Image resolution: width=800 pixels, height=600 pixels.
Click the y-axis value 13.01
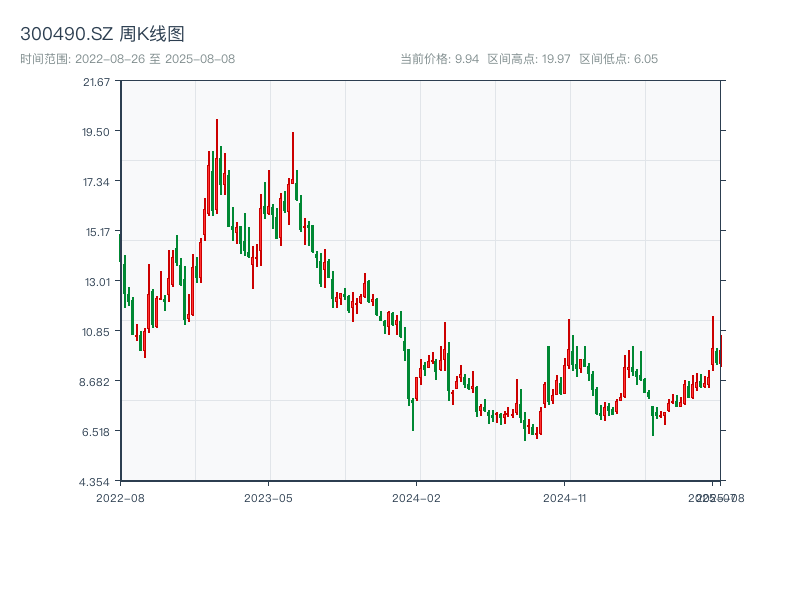[x=97, y=282]
